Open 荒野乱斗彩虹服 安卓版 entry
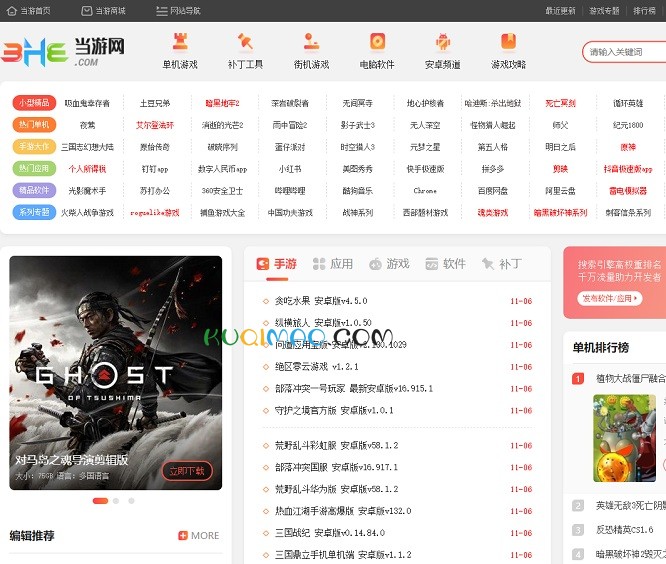666x564 pixels. point(336,446)
